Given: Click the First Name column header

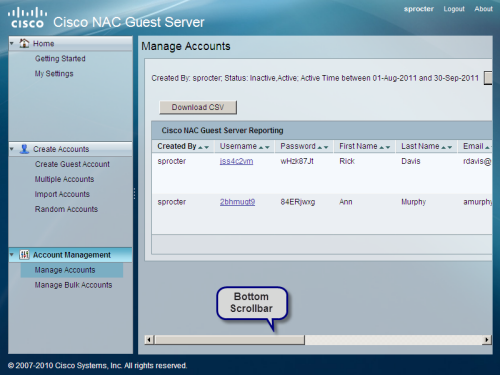Looking at the screenshot, I should (x=358, y=146).
